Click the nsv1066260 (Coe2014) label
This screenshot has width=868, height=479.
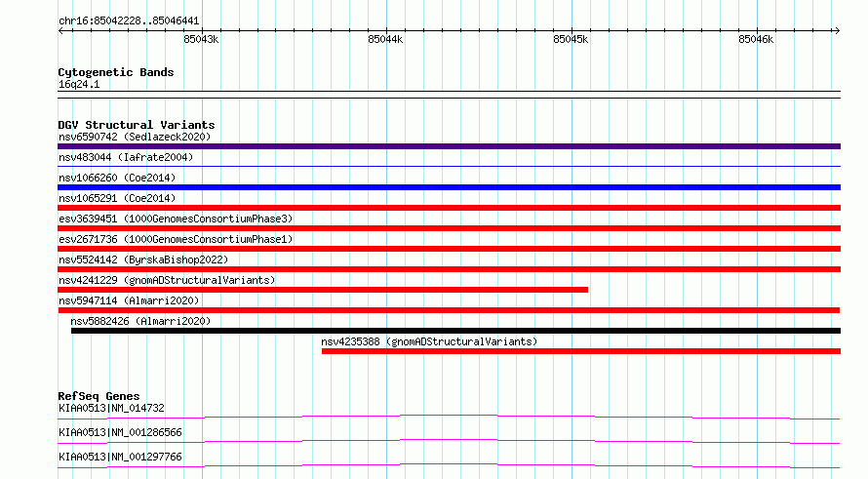(117, 178)
